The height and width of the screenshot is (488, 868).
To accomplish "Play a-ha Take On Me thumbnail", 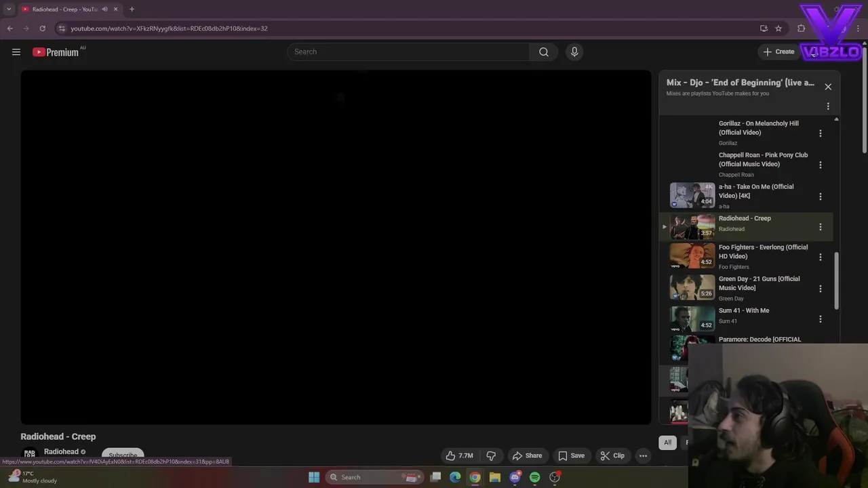I will pyautogui.click(x=692, y=195).
